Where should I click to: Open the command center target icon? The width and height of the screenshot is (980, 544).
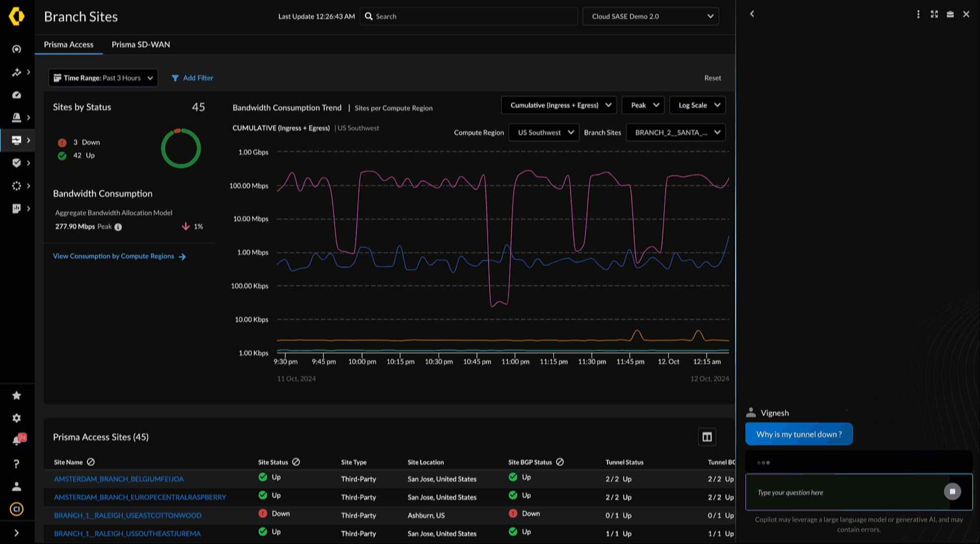[16, 49]
